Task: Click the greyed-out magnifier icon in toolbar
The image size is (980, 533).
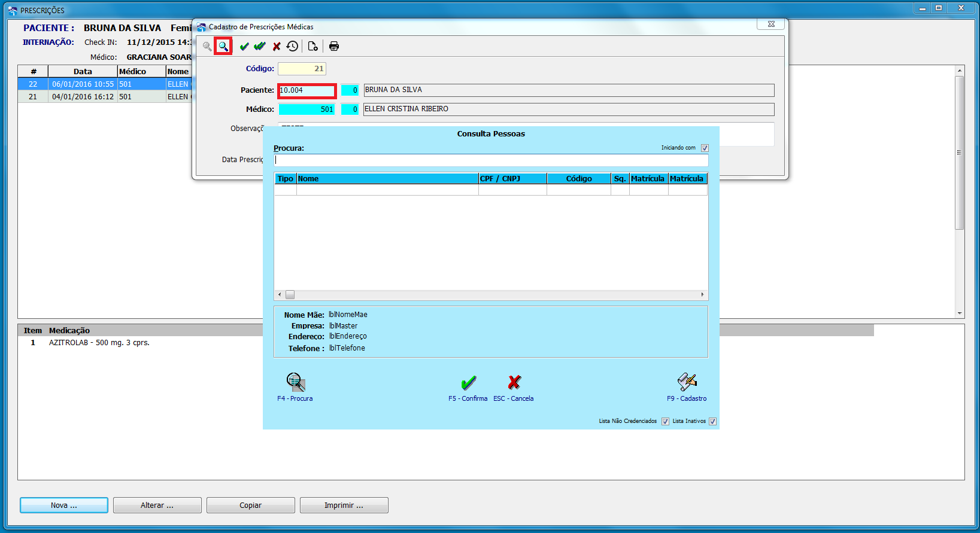Action: point(207,46)
